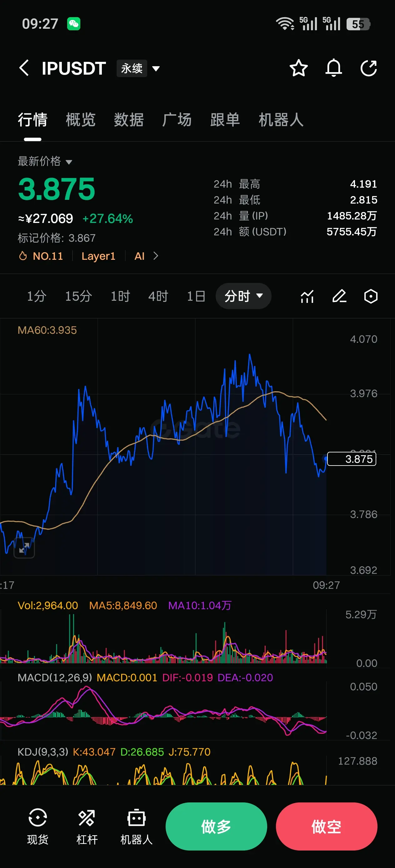Tap the 24h 最高 value 4.191
The height and width of the screenshot is (868, 395).
pos(363,184)
